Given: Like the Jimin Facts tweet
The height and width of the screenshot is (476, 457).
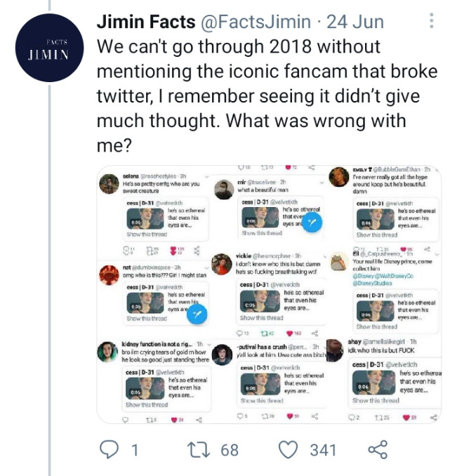Looking at the screenshot, I should pyautogui.click(x=288, y=449).
